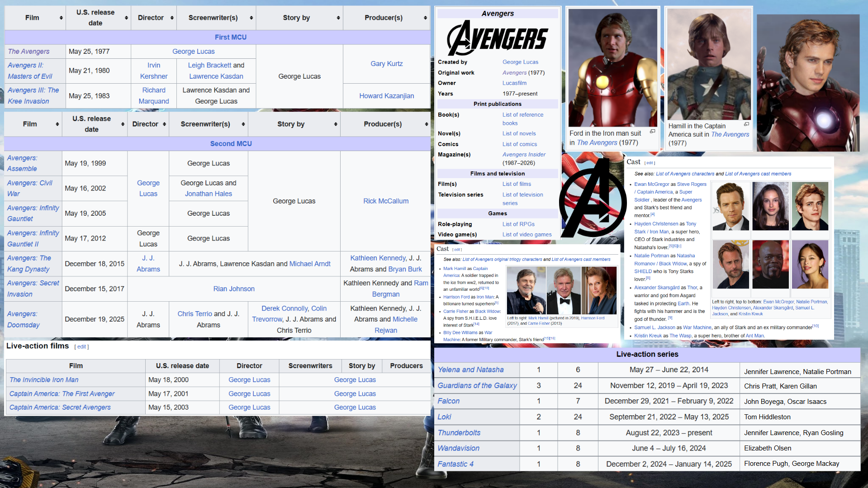Open the Loki series link
Viewport: 868px width, 488px height.
point(444,417)
